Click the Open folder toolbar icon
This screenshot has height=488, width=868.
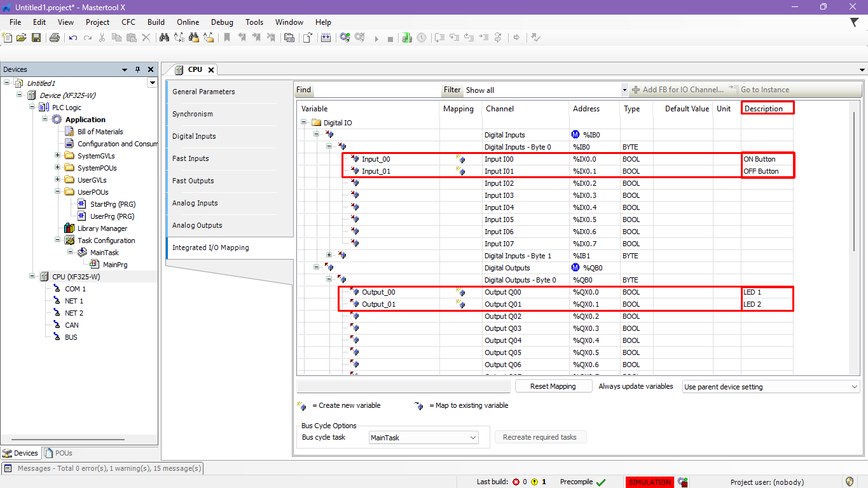22,38
